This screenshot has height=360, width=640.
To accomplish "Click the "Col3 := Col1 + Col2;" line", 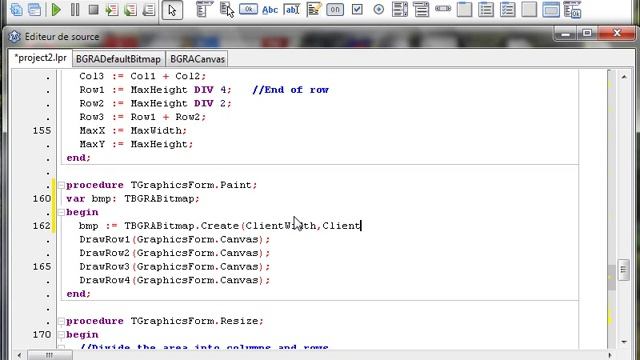I will (x=143, y=76).
